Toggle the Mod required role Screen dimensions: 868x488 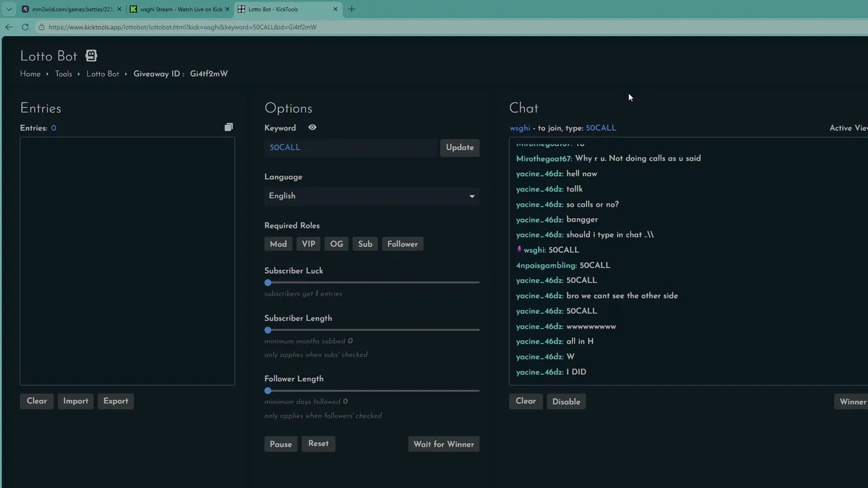(278, 244)
